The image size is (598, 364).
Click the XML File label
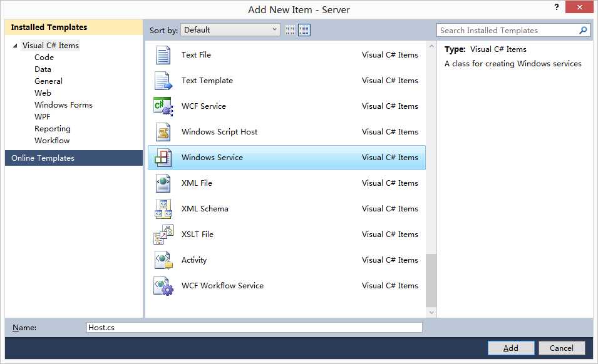(x=197, y=183)
